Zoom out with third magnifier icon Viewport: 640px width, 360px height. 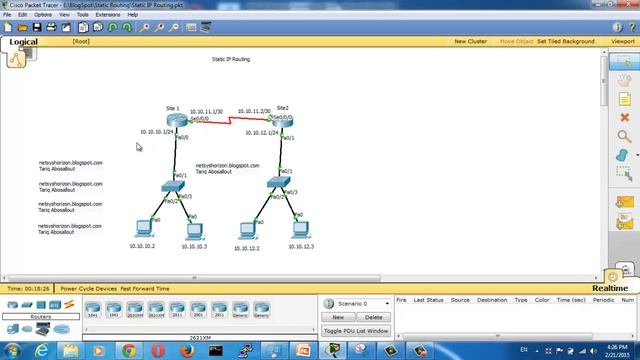point(174,27)
